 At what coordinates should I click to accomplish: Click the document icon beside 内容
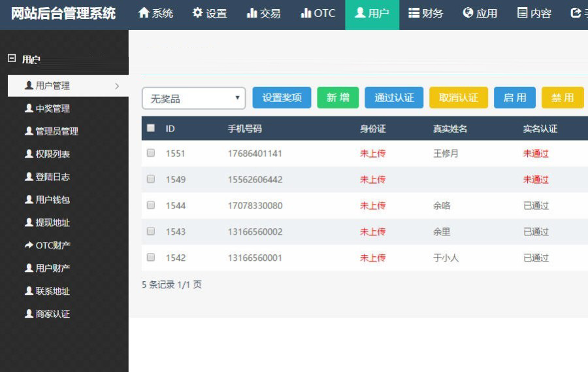pyautogui.click(x=522, y=13)
